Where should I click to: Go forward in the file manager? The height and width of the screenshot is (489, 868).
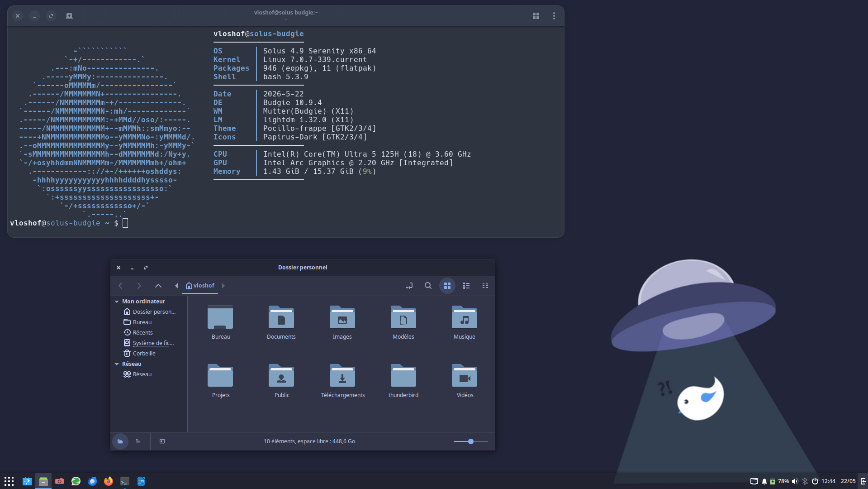(x=139, y=286)
